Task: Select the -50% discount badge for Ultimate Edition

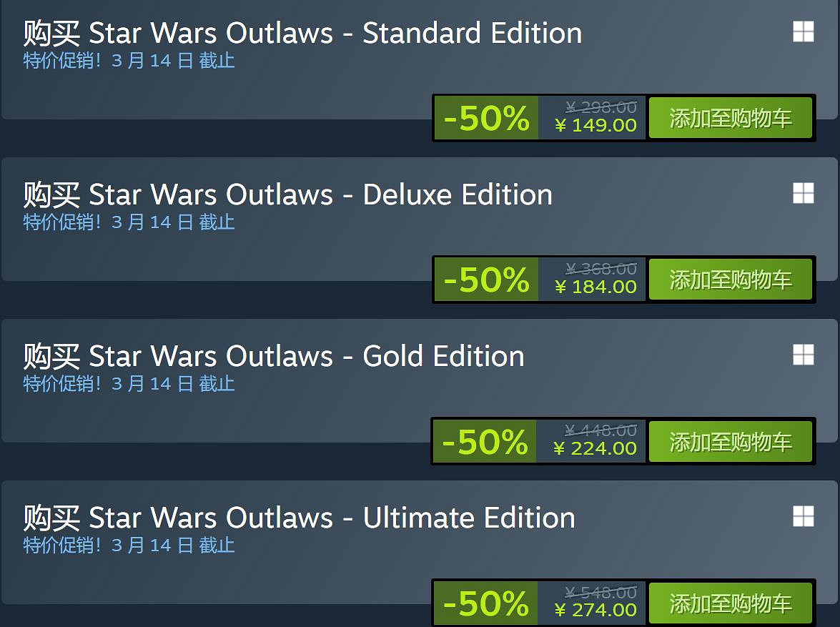Action: click(485, 603)
